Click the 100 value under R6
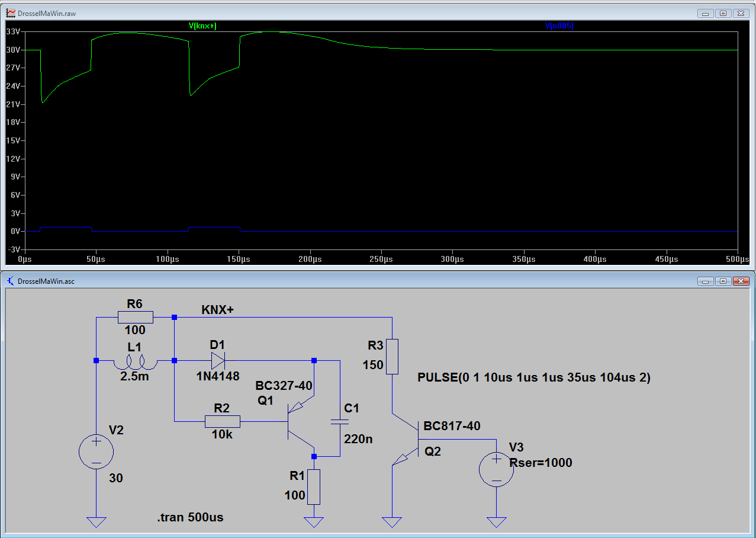This screenshot has width=756, height=538. (135, 331)
